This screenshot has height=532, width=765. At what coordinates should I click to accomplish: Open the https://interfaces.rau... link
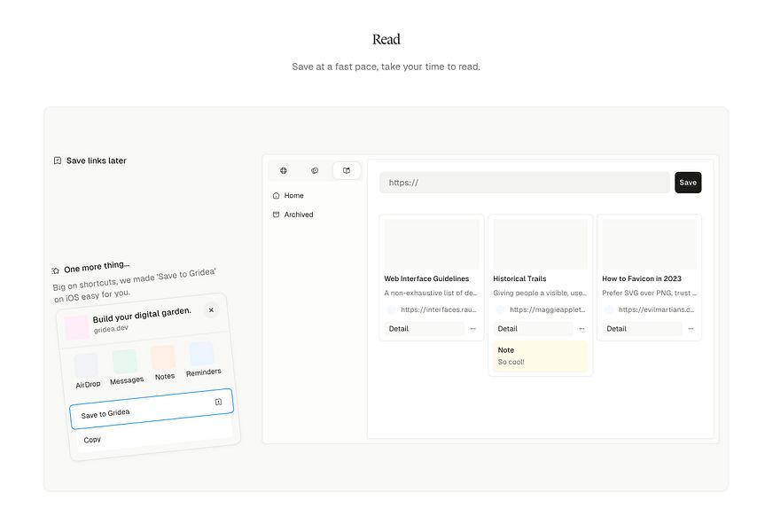(439, 309)
